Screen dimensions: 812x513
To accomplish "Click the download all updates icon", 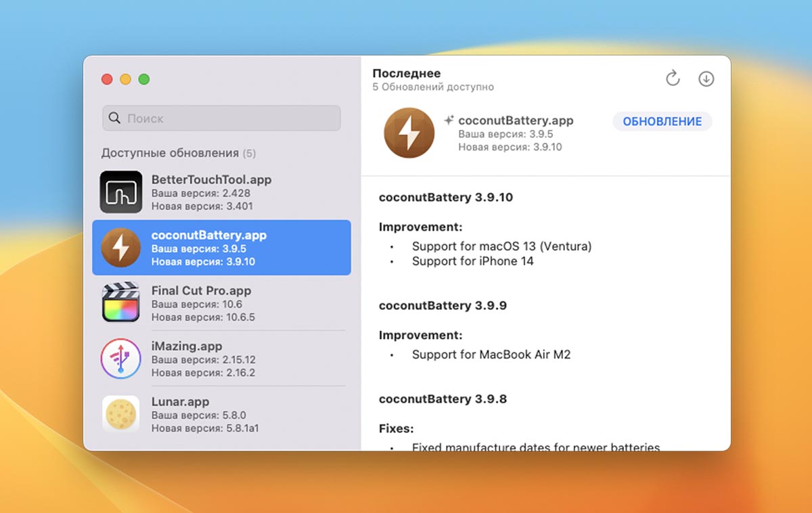I will tap(706, 79).
